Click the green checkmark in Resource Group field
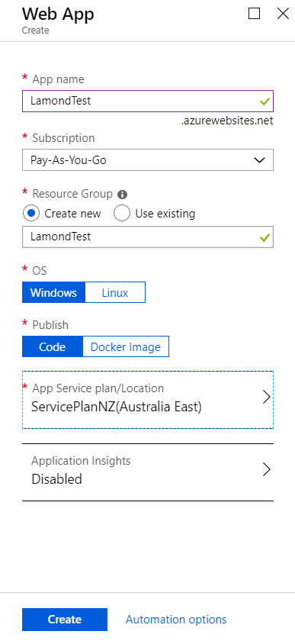Viewport: 295px width, 644px height. click(265, 237)
